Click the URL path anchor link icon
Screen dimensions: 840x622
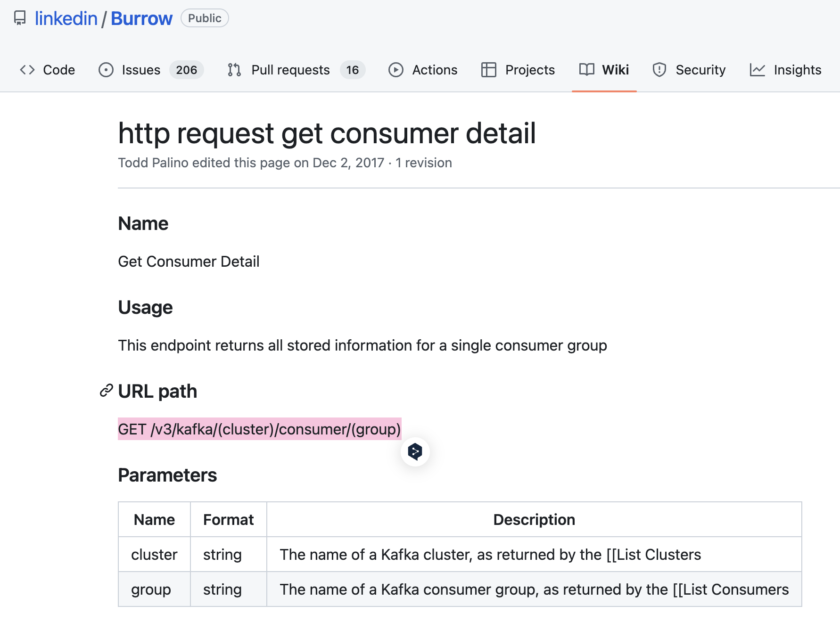[107, 391]
